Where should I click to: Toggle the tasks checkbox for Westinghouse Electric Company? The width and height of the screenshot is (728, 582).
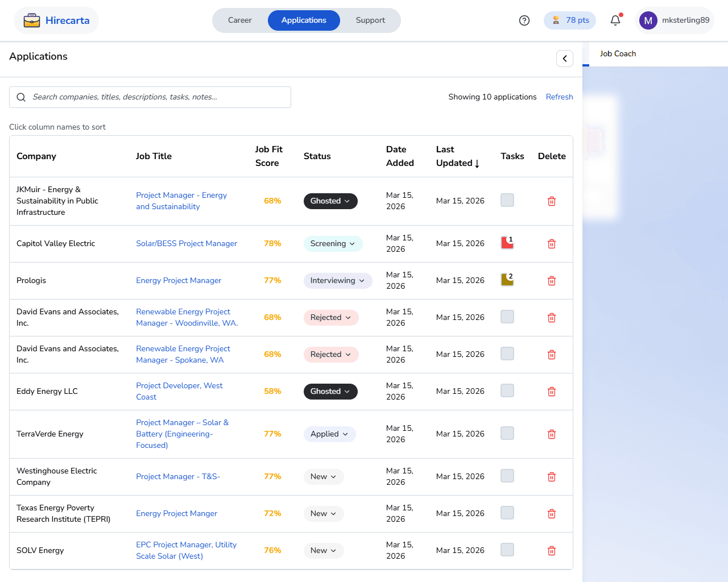507,476
